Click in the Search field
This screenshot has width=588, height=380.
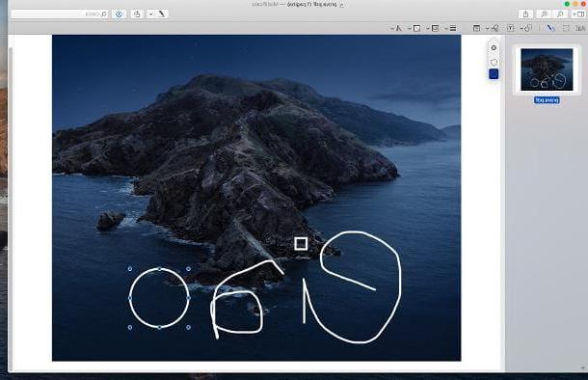click(60, 14)
